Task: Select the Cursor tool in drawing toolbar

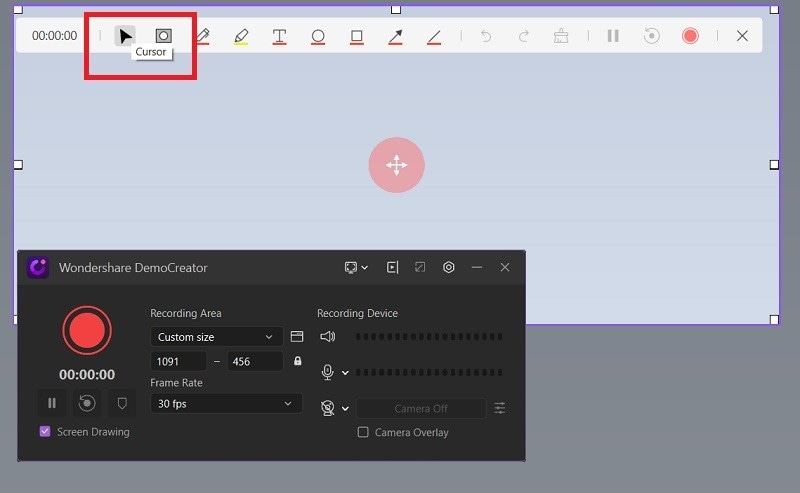Action: pyautogui.click(x=125, y=36)
